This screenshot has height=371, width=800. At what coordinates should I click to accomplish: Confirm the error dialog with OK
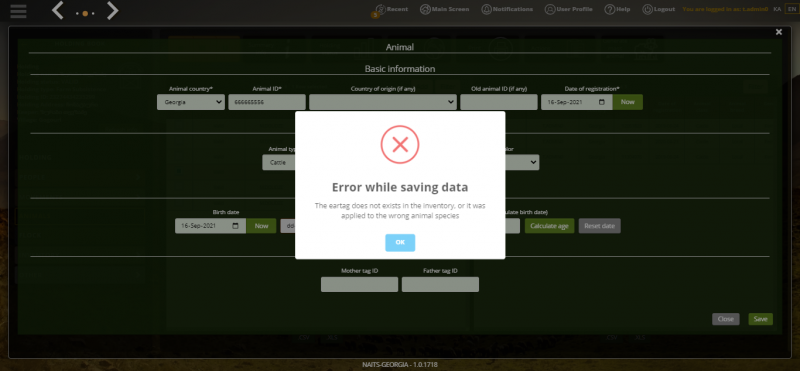[x=400, y=242]
